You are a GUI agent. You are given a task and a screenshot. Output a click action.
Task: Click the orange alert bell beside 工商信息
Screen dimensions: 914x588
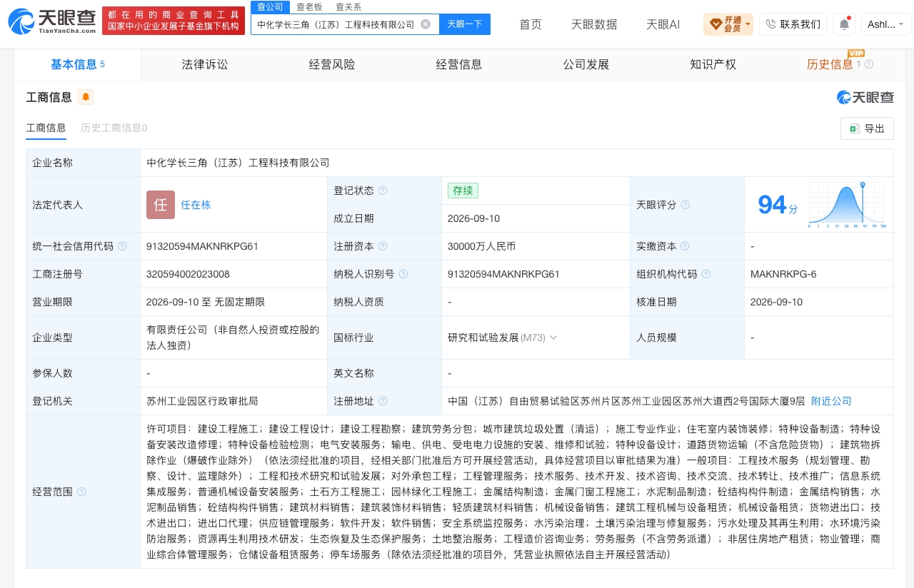(x=86, y=97)
